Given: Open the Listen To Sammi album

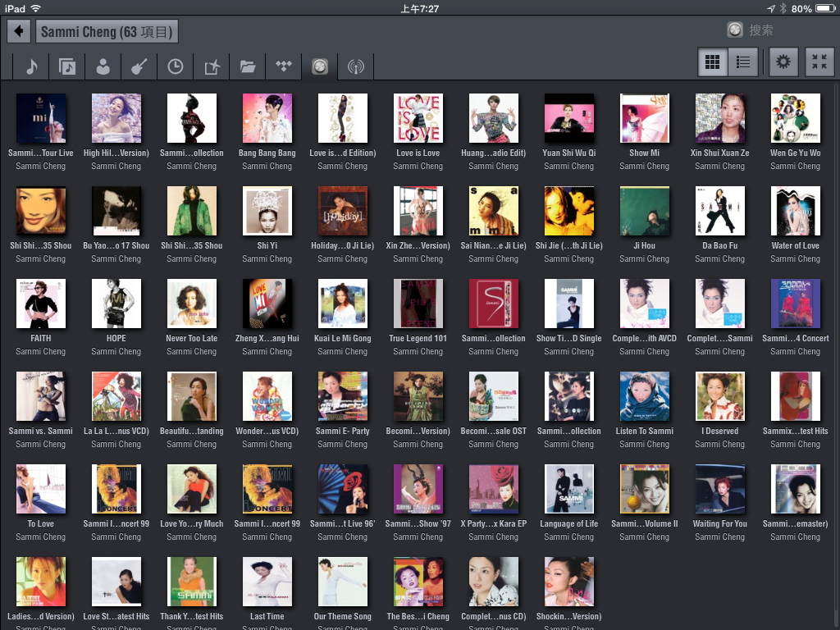Looking at the screenshot, I should [x=645, y=396].
